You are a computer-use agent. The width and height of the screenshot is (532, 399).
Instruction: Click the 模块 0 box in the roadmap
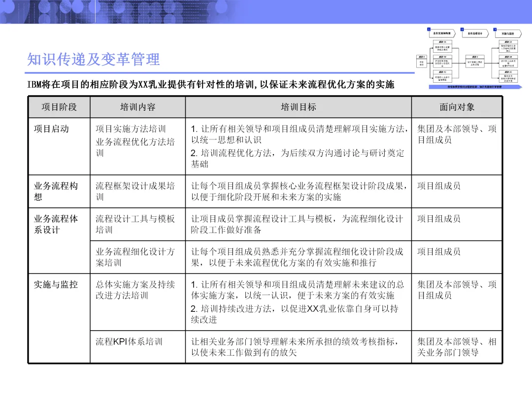(421, 62)
